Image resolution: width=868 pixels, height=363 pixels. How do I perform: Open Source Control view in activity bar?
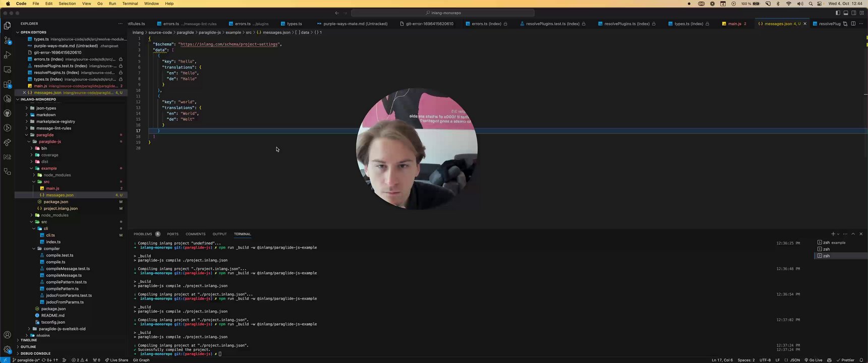click(x=7, y=40)
